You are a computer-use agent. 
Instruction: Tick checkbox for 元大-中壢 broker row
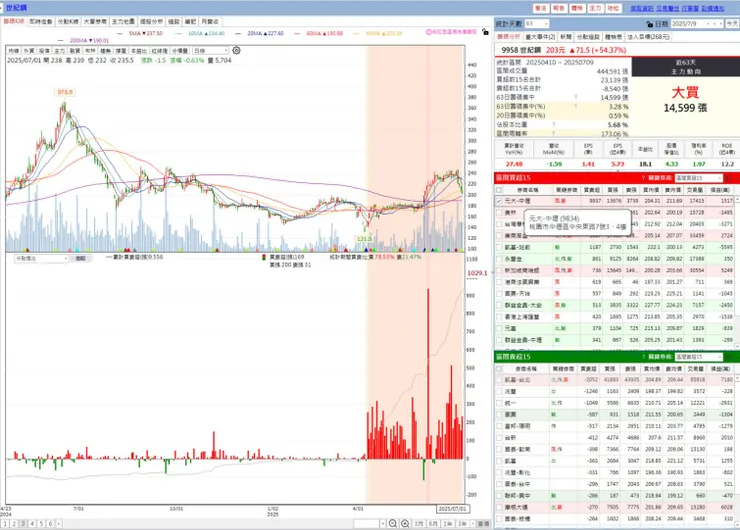[499, 201]
